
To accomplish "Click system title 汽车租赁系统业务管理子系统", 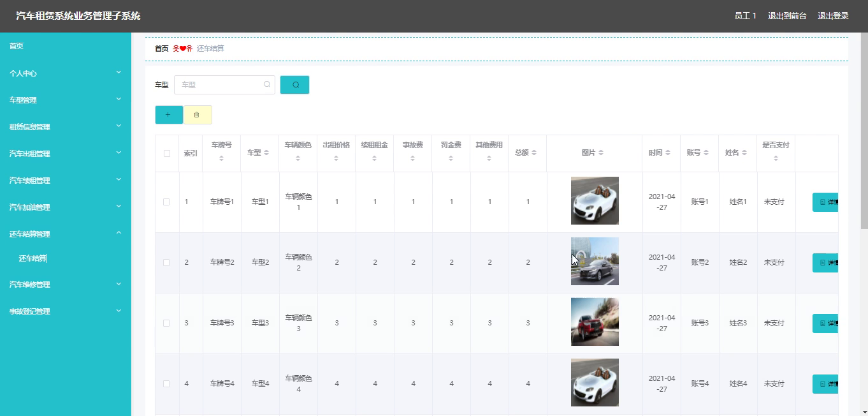I will point(78,16).
